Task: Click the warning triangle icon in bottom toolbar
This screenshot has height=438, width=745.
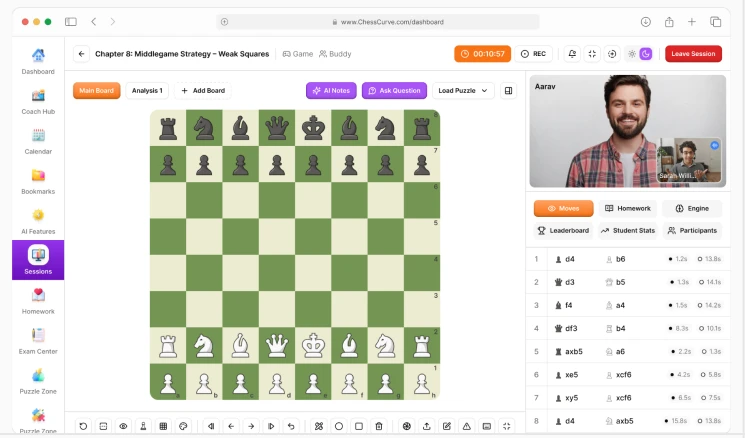Action: [x=467, y=426]
